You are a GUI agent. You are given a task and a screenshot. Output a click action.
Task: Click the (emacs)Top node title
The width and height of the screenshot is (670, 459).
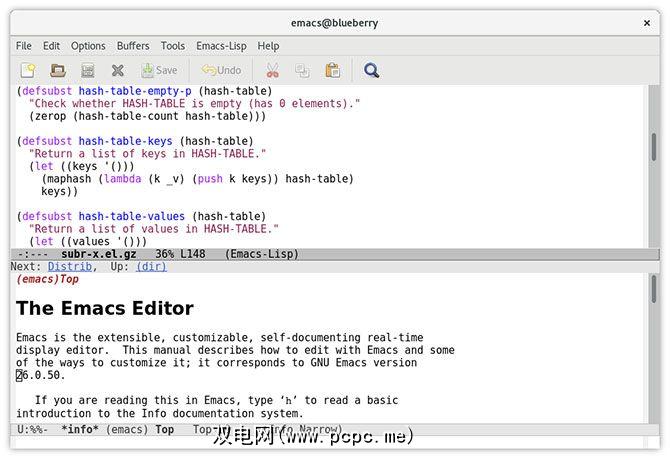coord(47,279)
